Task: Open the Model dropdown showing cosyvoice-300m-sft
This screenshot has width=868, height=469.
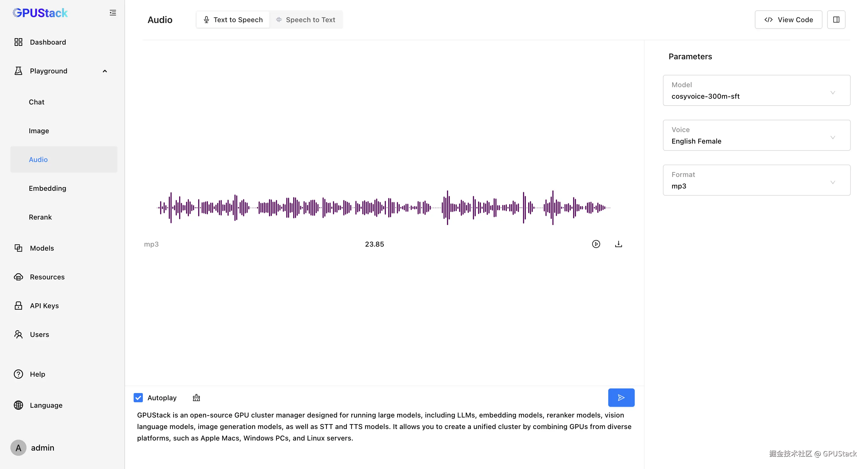Action: click(756, 90)
